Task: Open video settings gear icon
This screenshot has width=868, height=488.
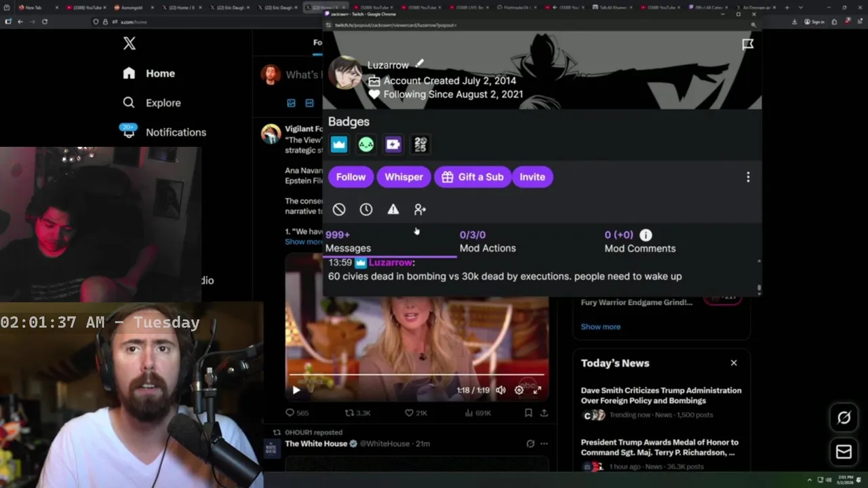Action: click(519, 390)
